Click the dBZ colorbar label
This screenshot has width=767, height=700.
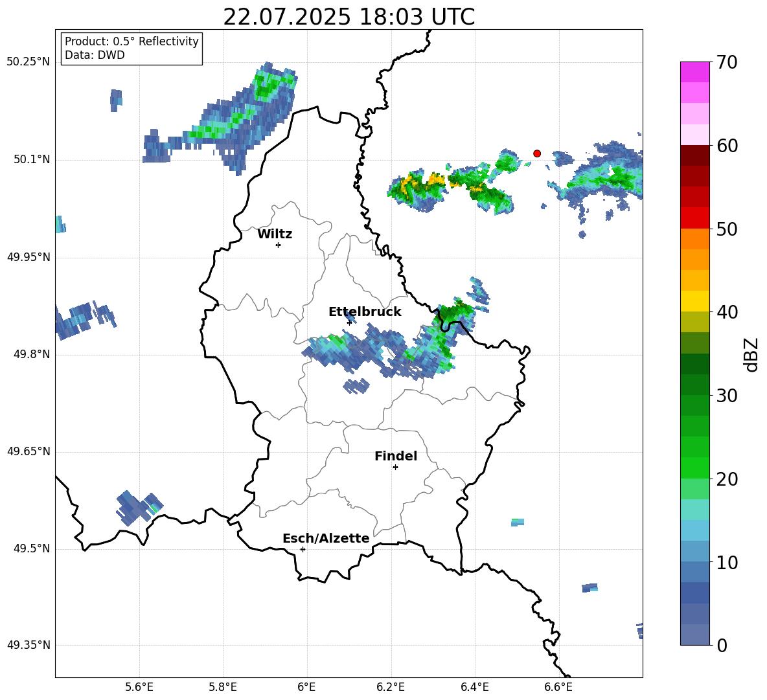(x=752, y=354)
